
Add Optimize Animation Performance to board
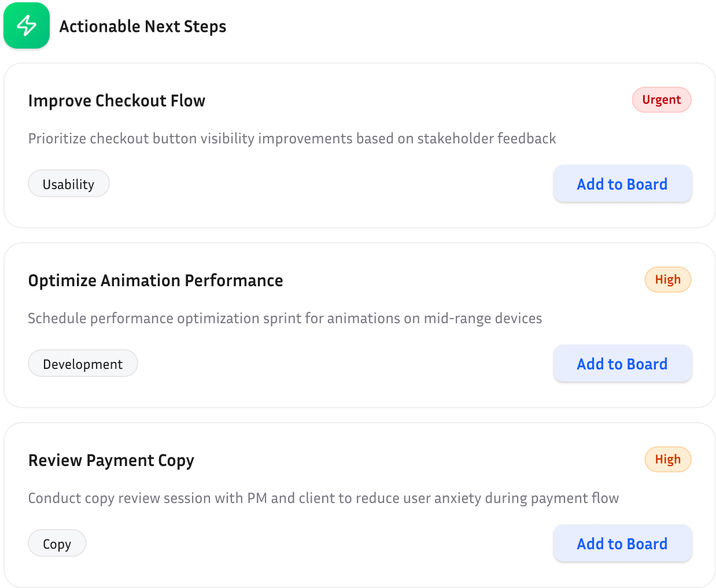tap(622, 364)
